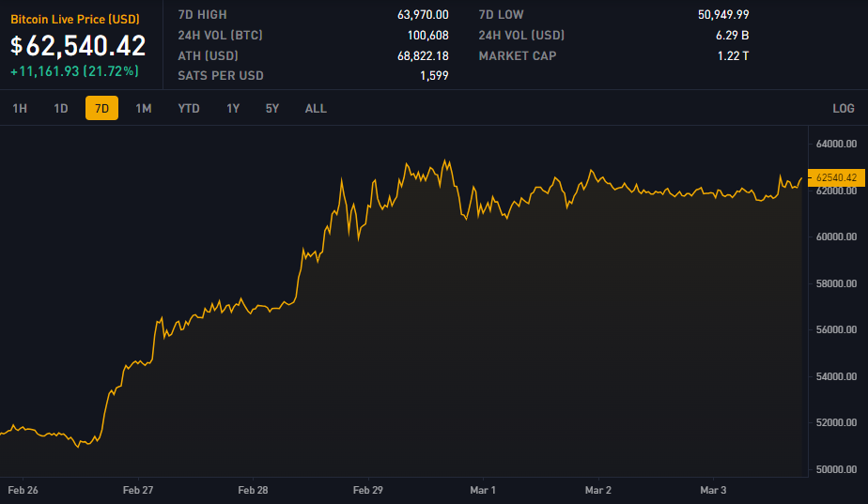868x504 pixels.
Task: Click the 24H VOL (USD) label
Action: click(x=521, y=36)
